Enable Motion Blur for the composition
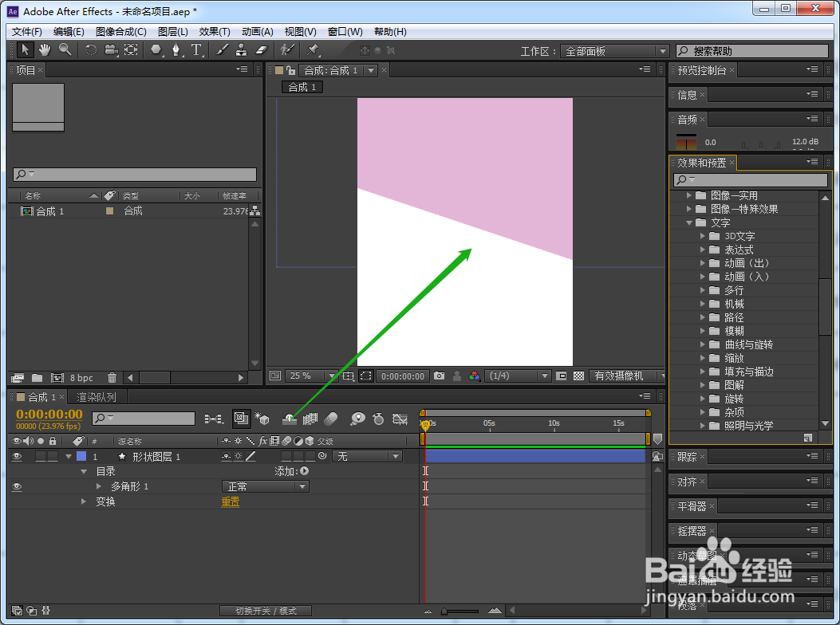 tap(331, 419)
